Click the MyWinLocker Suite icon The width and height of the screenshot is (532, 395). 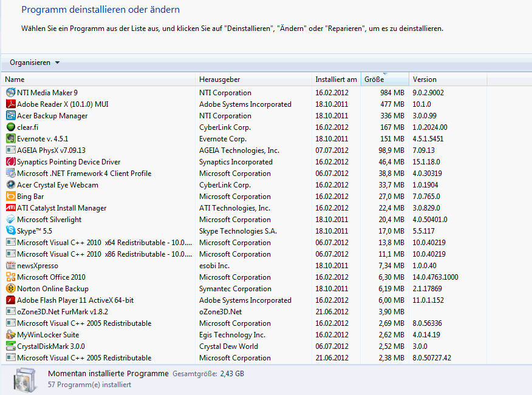11,335
